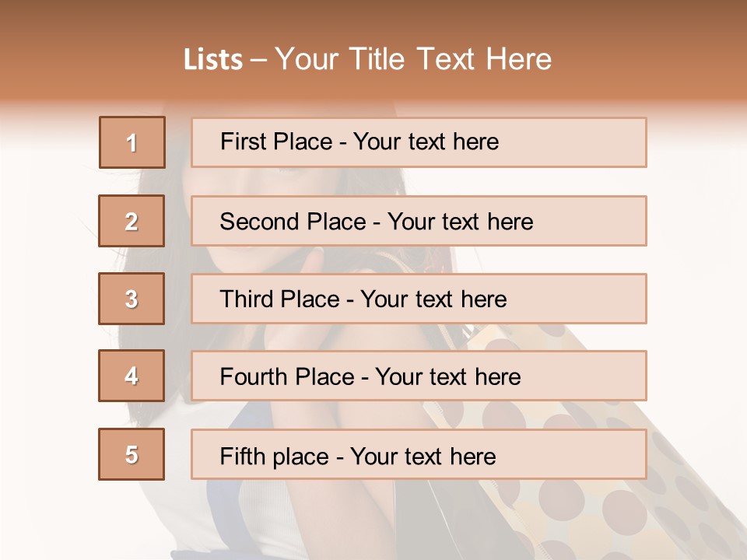Click the number 1 box
747x560 pixels.
[132, 142]
